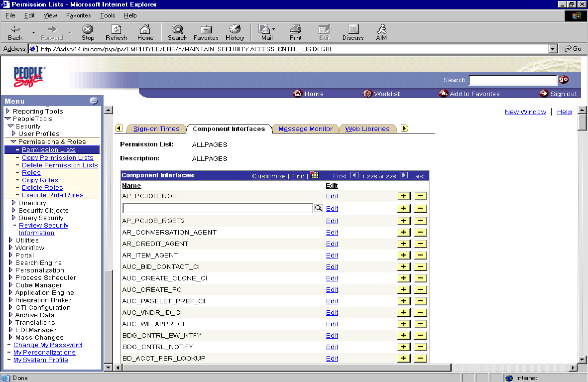This screenshot has height=382, width=588.
Task: Delete the AR_CREDIT_AGENT row with minus button
Action: pyautogui.click(x=420, y=244)
